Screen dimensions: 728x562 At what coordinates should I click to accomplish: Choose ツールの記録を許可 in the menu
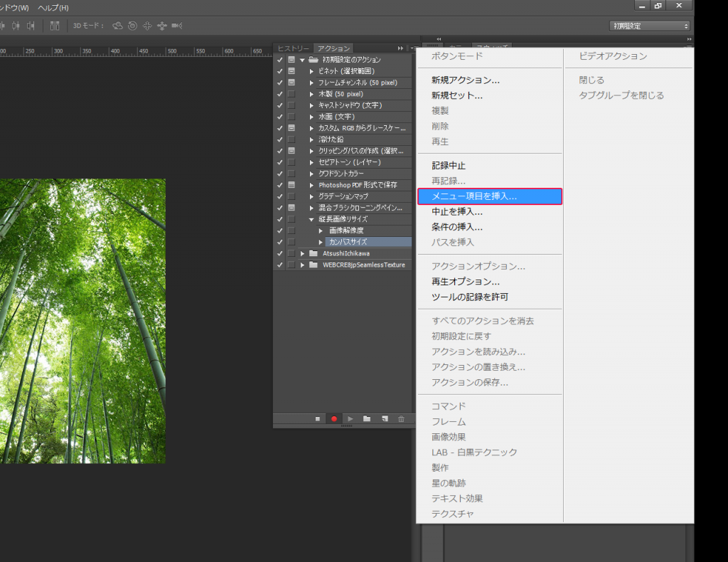pyautogui.click(x=470, y=297)
